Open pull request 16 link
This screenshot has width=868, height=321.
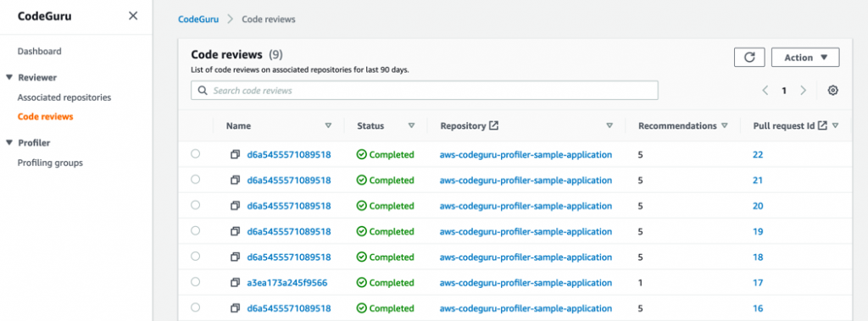pos(758,308)
